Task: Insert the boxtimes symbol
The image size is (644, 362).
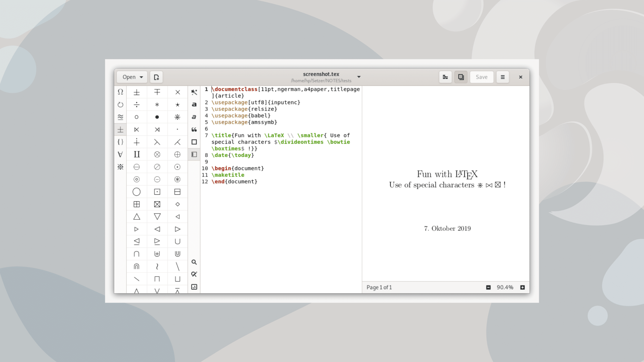Action: (x=157, y=204)
